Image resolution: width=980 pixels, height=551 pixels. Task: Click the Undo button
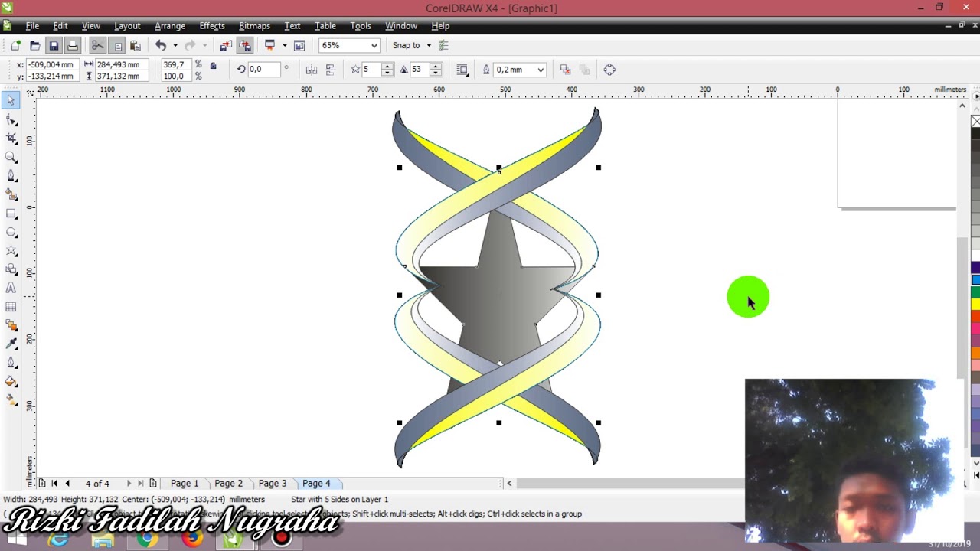click(160, 46)
